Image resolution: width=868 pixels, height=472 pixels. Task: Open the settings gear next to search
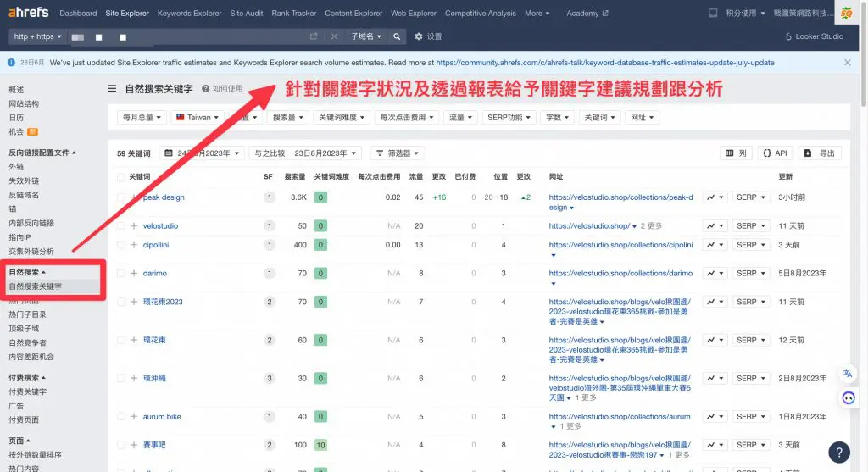419,36
